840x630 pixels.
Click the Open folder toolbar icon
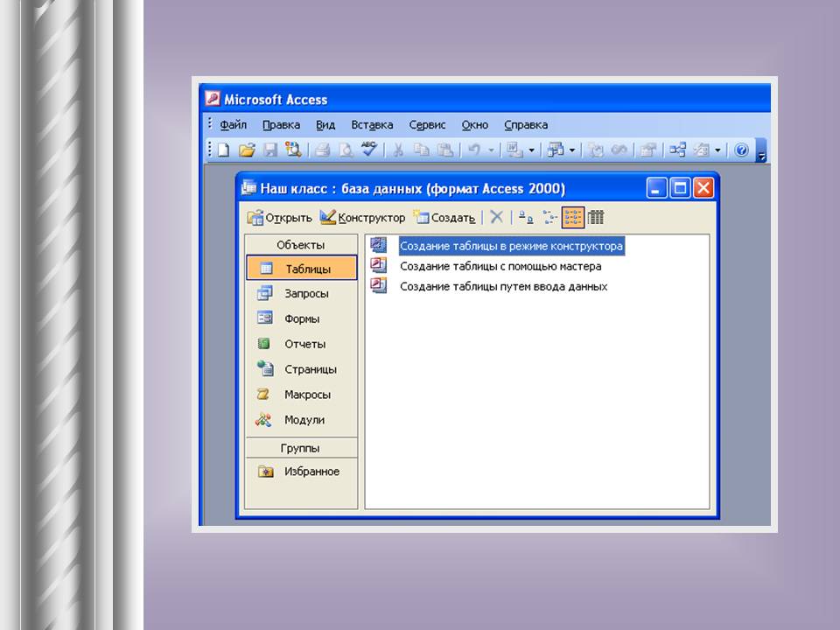(247, 150)
